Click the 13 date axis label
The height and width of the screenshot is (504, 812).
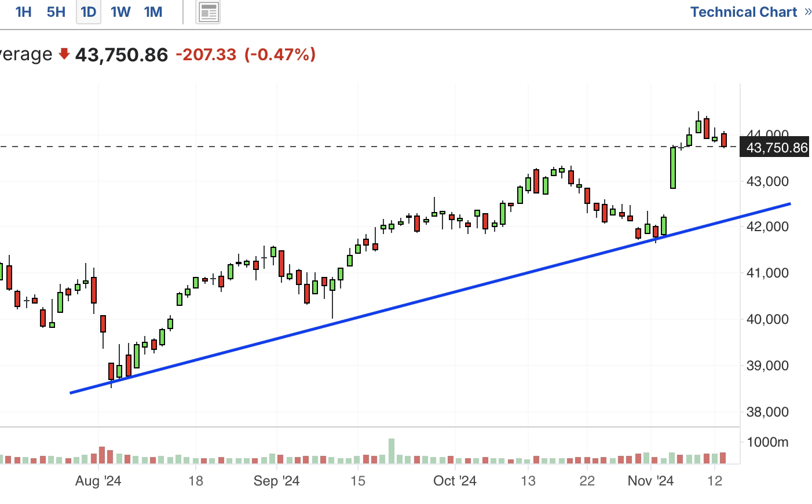point(528,481)
